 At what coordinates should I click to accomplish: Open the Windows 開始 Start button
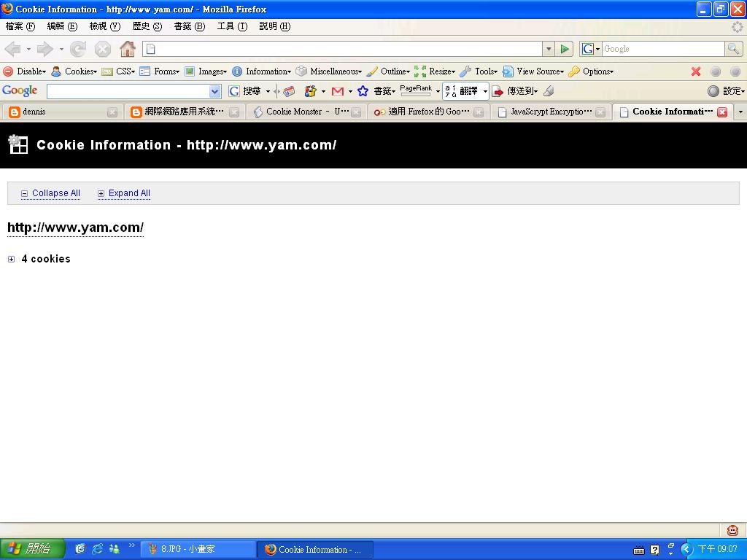(x=31, y=549)
